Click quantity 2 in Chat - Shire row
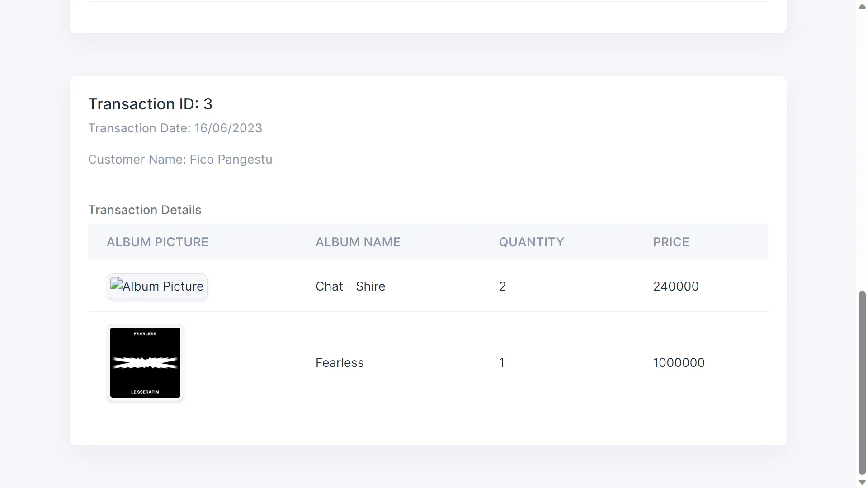This screenshot has width=868, height=488. 502,286
